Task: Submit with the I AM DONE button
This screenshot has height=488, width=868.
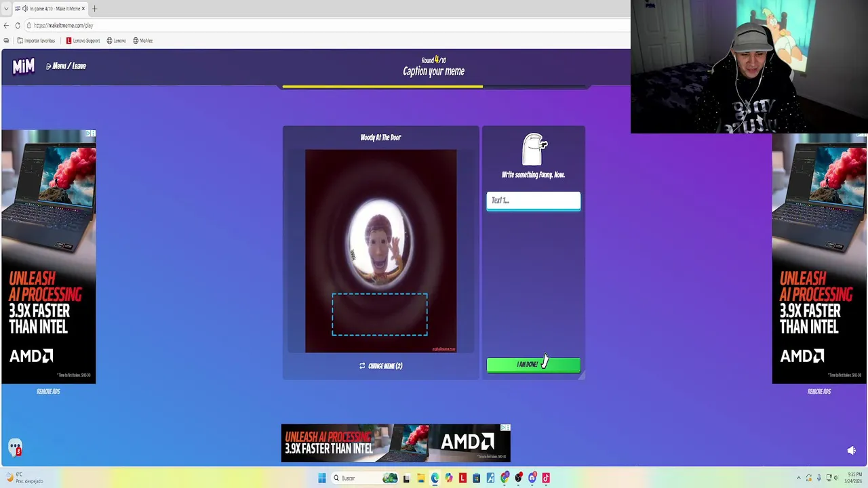Action: (533, 365)
